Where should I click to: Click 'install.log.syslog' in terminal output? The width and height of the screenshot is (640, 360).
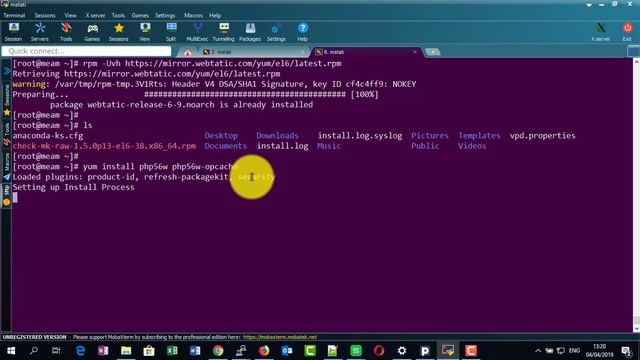click(x=360, y=136)
